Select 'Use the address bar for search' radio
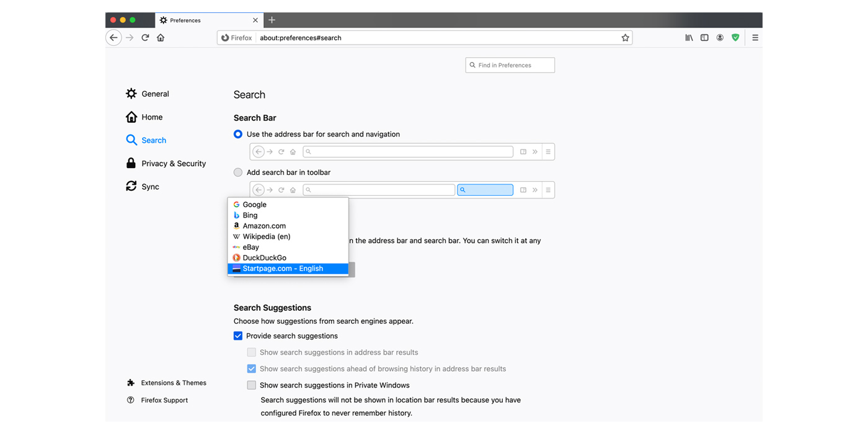 [x=238, y=134]
